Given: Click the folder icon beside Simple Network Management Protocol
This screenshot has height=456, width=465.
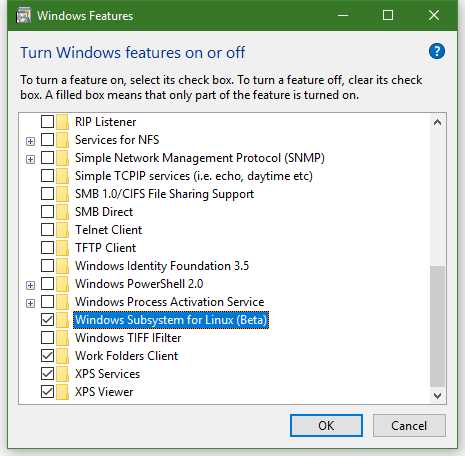Looking at the screenshot, I should (x=62, y=158).
